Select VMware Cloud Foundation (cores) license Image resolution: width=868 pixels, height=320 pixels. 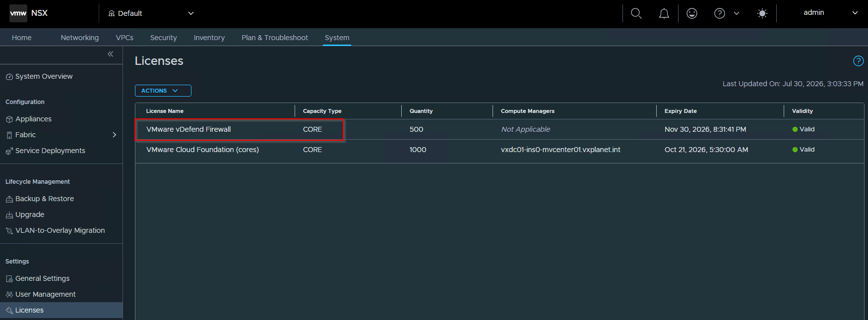pos(202,150)
